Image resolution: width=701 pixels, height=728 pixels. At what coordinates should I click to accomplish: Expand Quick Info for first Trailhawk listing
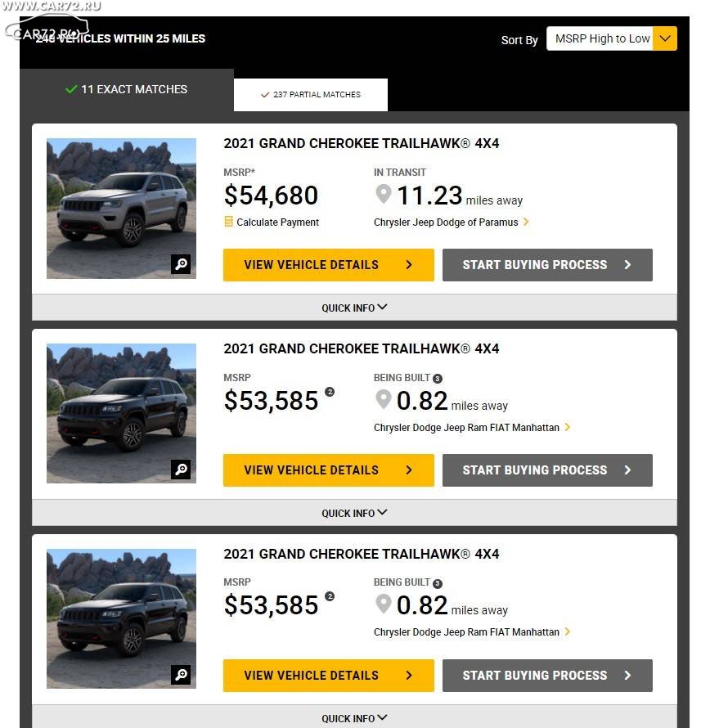pos(354,308)
